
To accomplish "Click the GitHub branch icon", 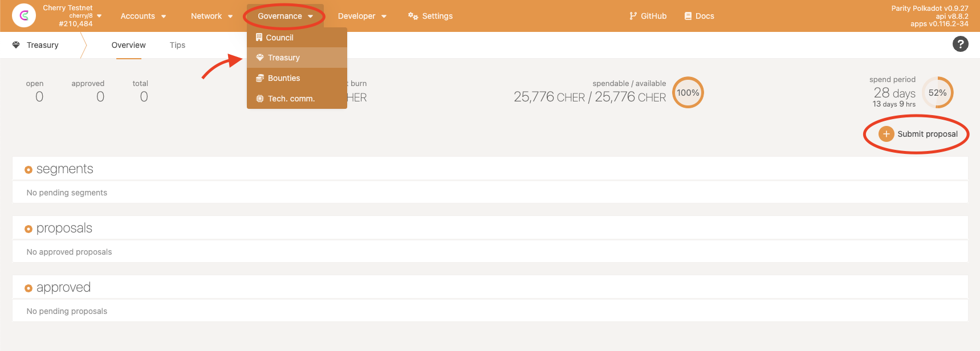I will click(633, 16).
